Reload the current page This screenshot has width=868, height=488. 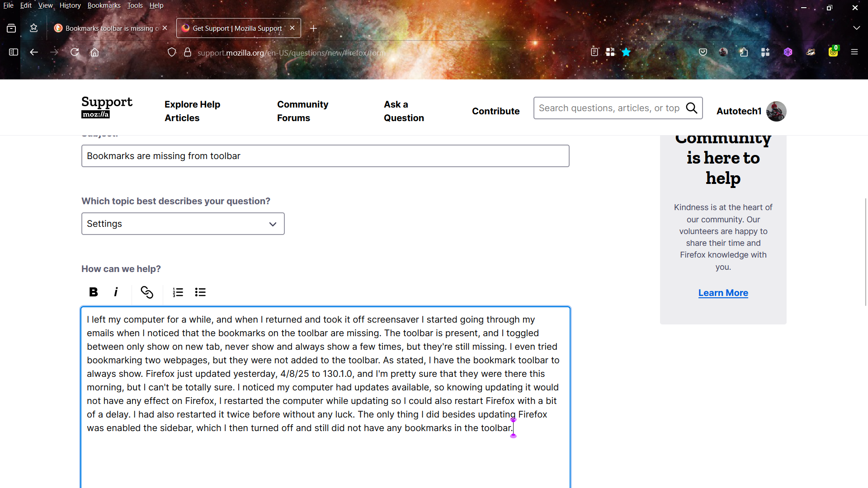[75, 52]
